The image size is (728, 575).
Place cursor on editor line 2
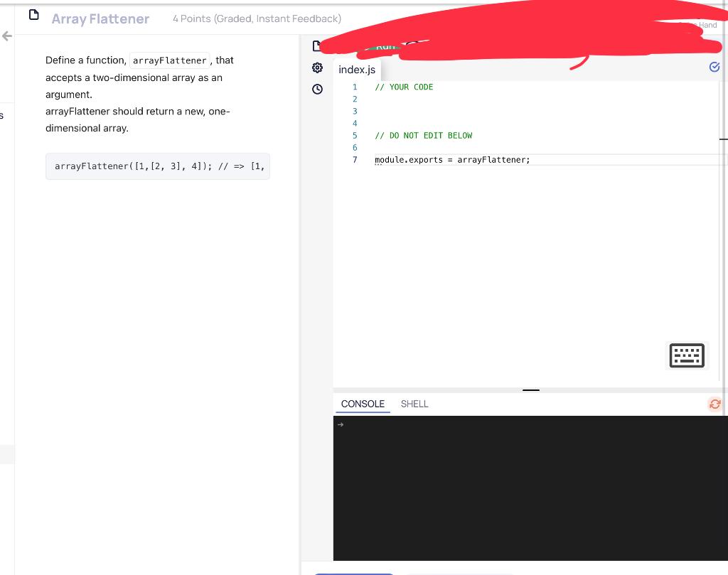click(x=548, y=99)
